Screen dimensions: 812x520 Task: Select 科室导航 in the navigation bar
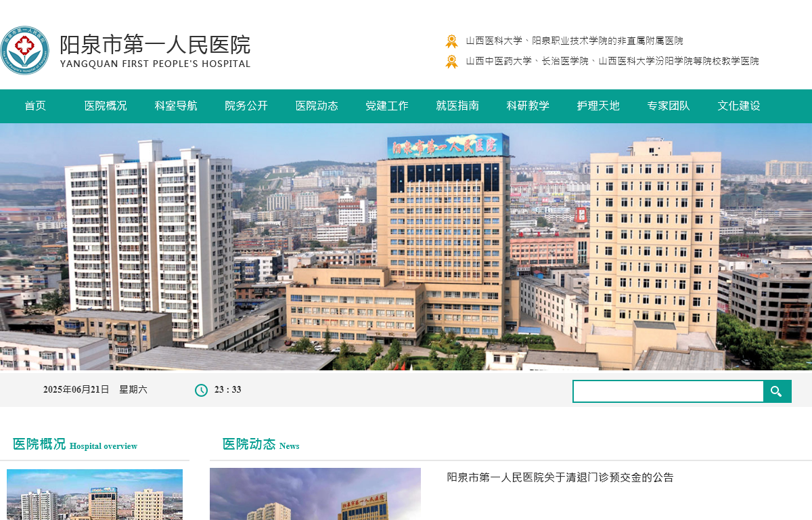[176, 106]
